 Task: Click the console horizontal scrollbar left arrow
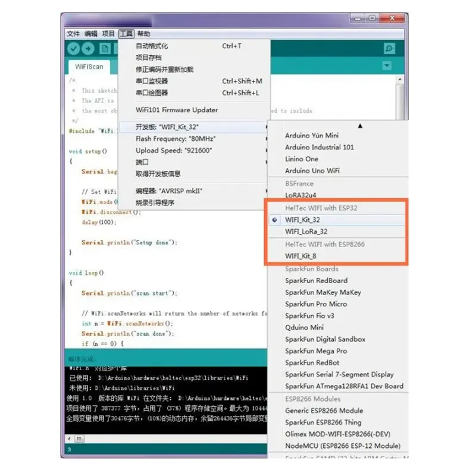click(69, 439)
